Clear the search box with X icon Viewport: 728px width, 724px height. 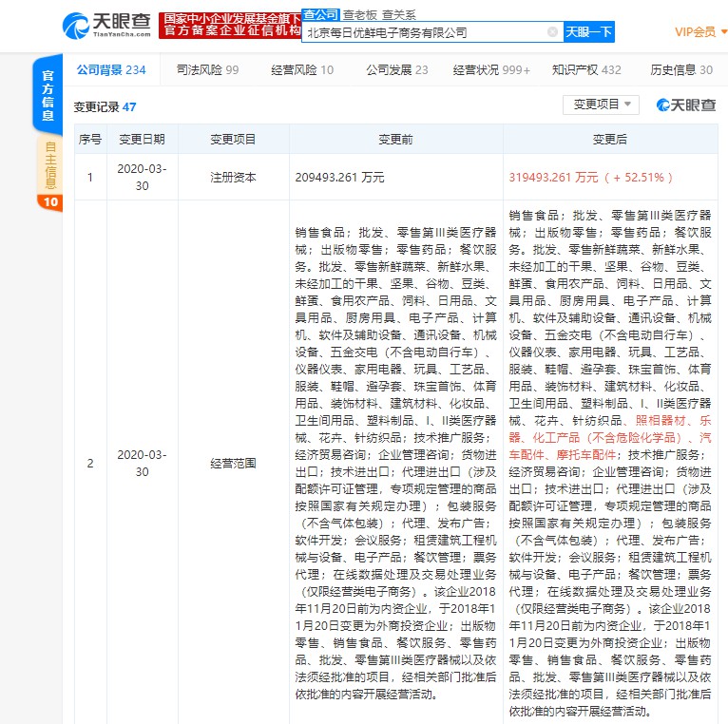tap(552, 31)
